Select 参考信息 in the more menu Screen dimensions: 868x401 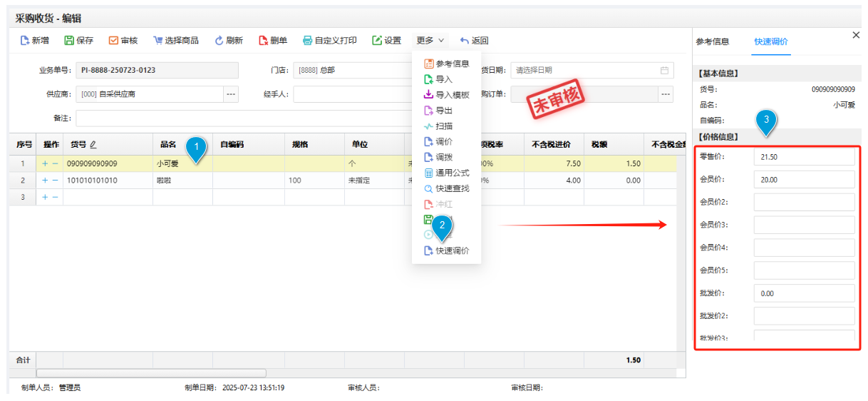click(446, 64)
